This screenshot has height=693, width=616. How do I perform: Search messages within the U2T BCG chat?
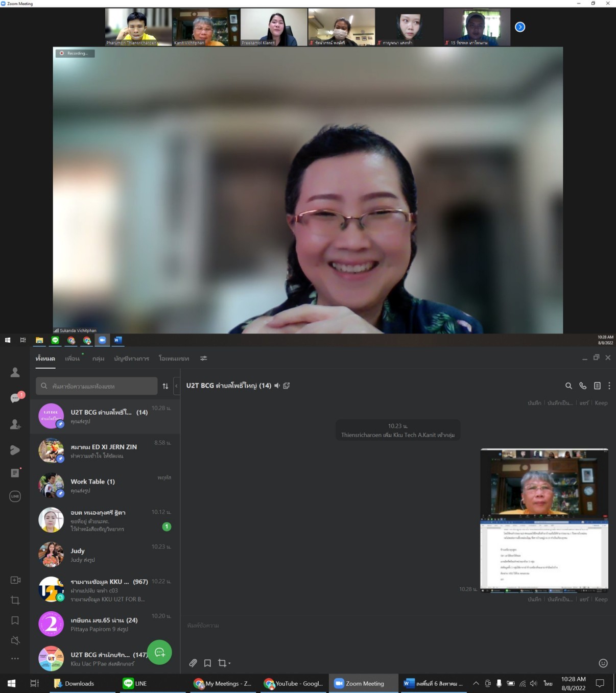[x=568, y=386]
